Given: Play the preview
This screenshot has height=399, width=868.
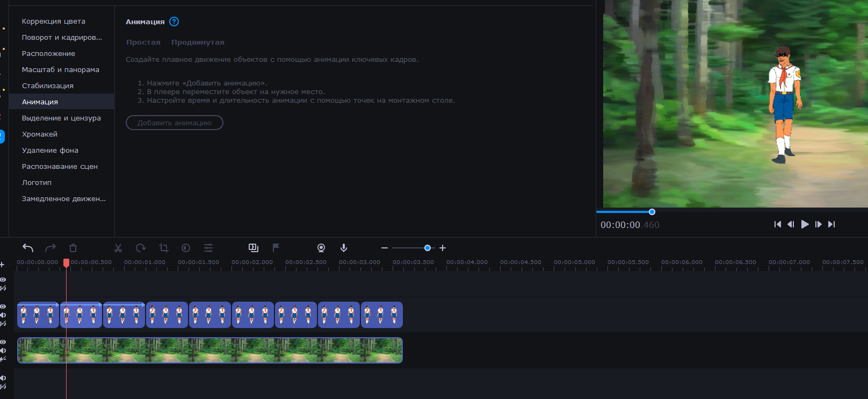Looking at the screenshot, I should tap(805, 224).
